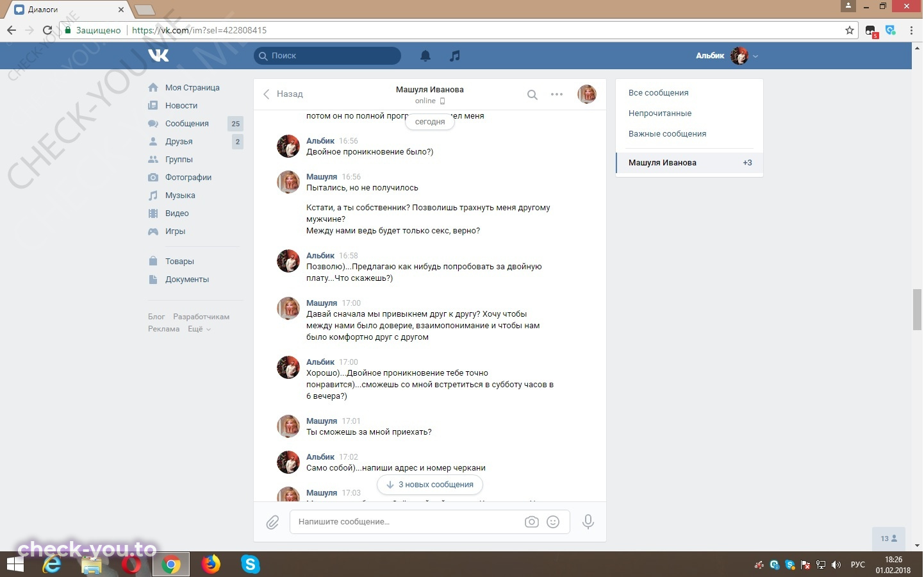
Task: Open Фотографии section
Action: pyautogui.click(x=188, y=178)
